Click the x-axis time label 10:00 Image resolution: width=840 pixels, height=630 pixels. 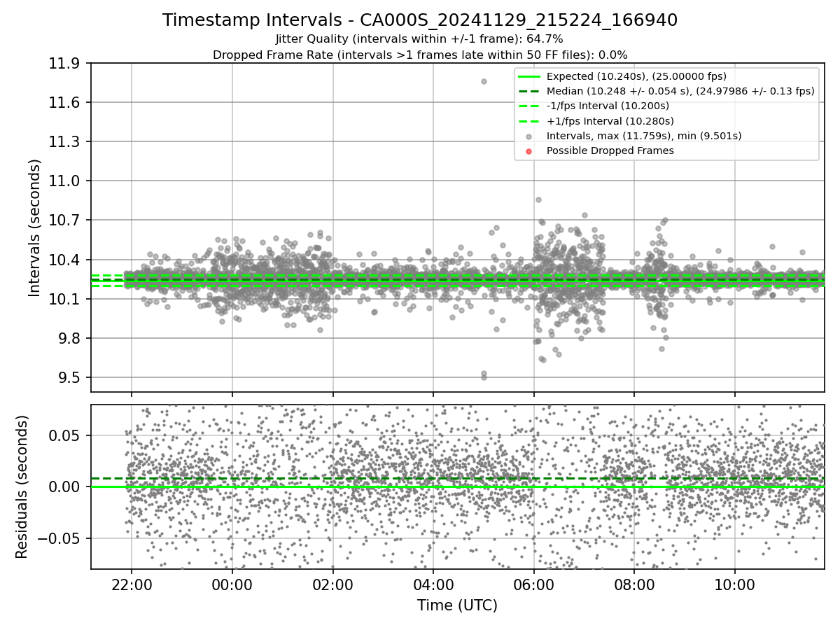click(x=734, y=584)
